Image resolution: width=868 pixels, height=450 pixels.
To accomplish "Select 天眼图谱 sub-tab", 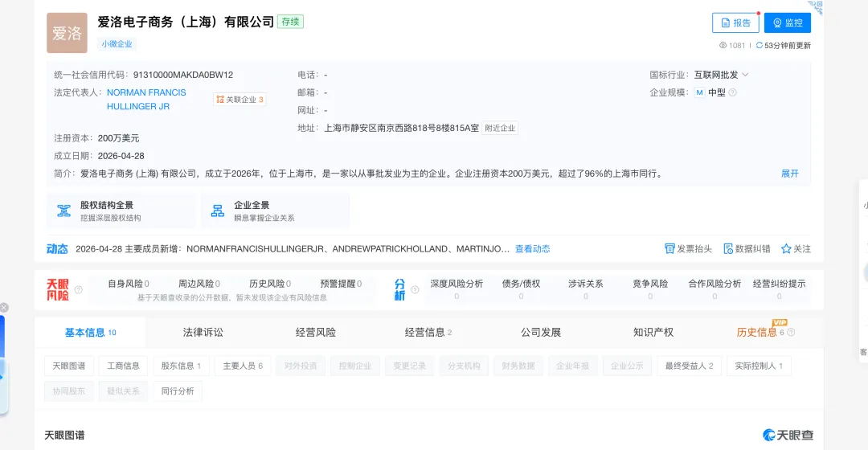I will tap(69, 366).
